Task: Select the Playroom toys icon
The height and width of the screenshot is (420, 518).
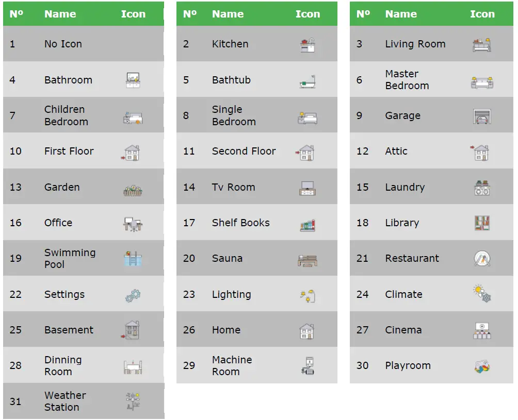Action: click(482, 366)
